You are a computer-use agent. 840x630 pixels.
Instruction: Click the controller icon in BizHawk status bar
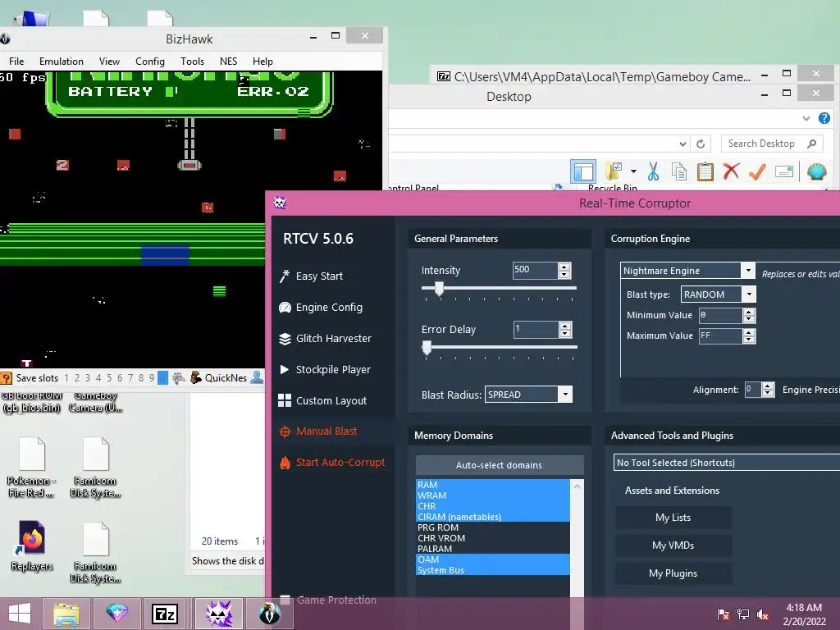tap(179, 377)
